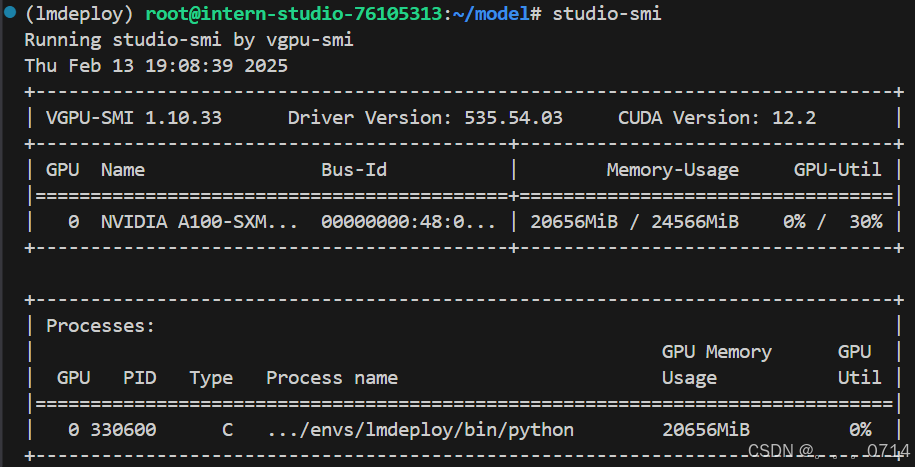Click the GPU Memory Usage column header
The width and height of the screenshot is (915, 467).
point(717,365)
